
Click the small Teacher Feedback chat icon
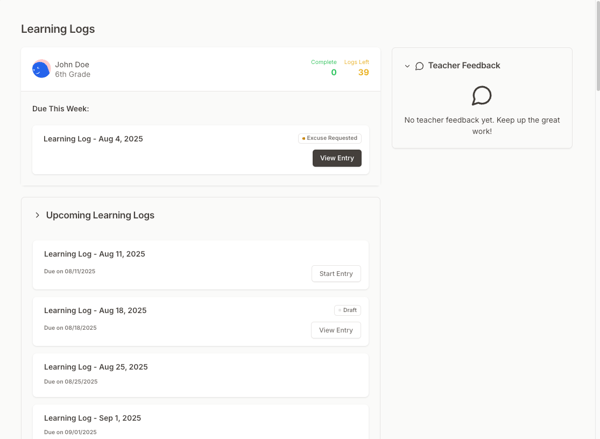coord(419,66)
